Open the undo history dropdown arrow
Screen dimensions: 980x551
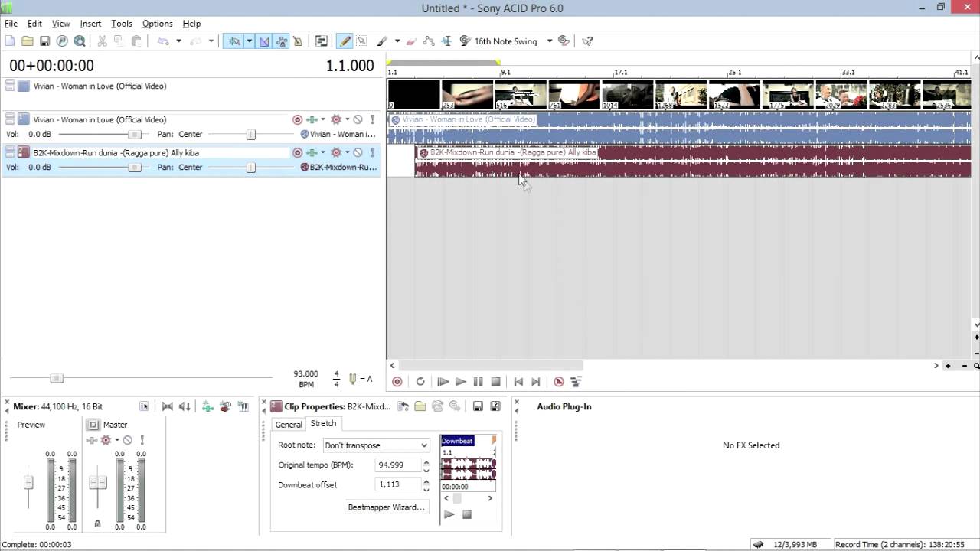(178, 41)
